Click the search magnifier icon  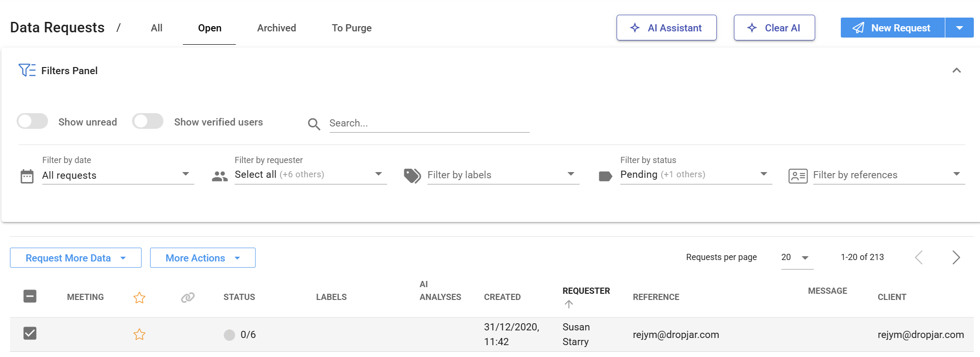(x=314, y=124)
